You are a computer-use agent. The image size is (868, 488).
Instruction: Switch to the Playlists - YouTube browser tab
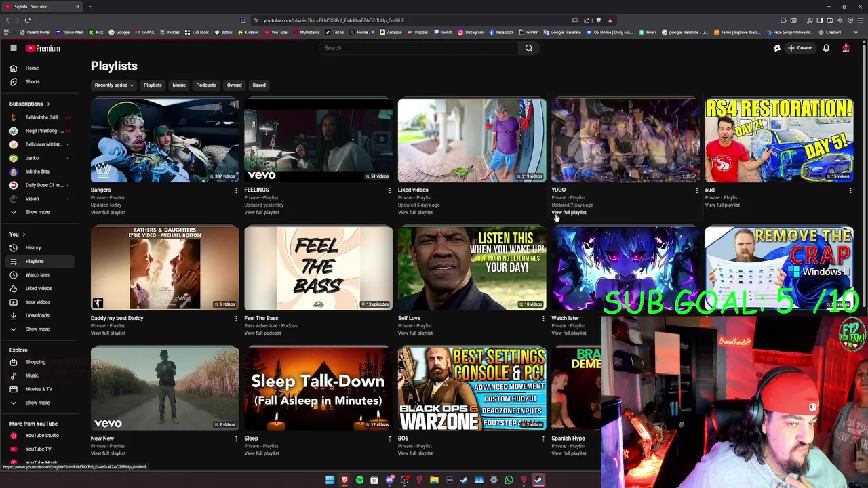coord(42,7)
